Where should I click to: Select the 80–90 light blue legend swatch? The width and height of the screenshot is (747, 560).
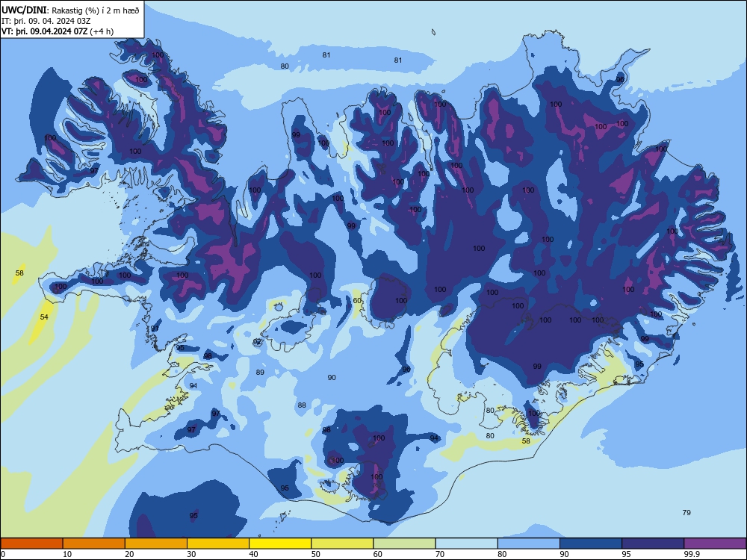point(529,544)
